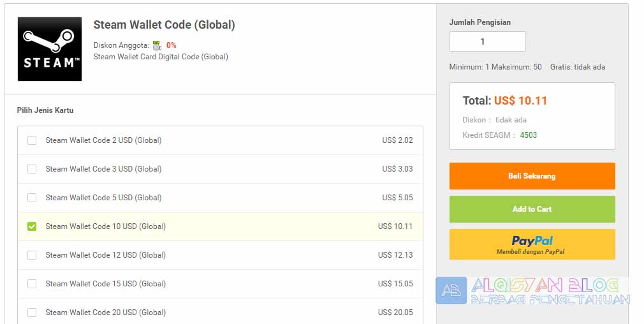Click the 'Steam Wallet Code 10 USD (Global)' label
The height and width of the screenshot is (324, 644).
(x=106, y=226)
